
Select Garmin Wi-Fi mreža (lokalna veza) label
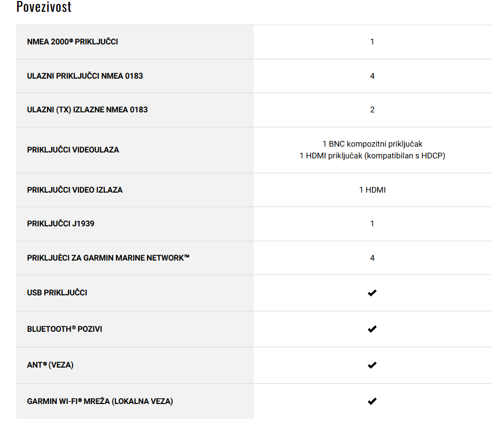100,401
